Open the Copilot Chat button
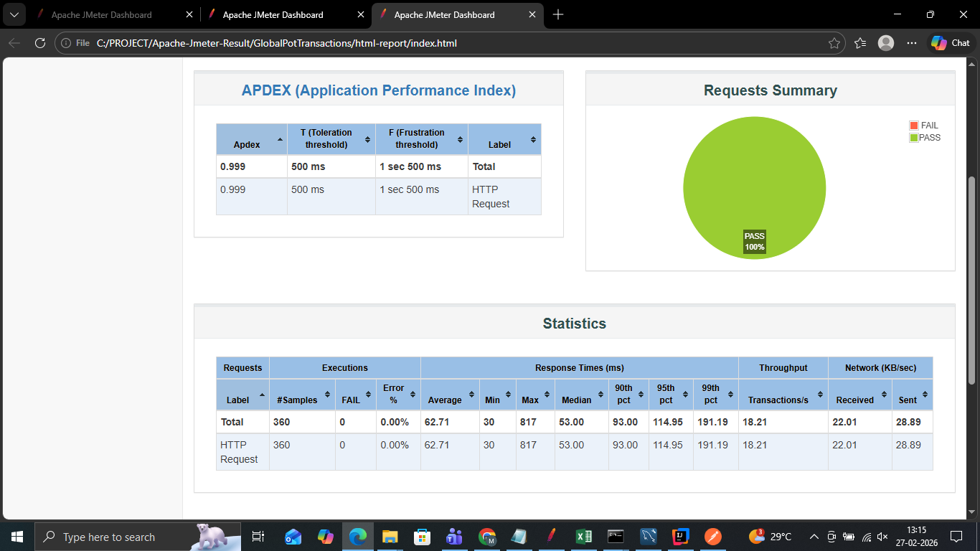This screenshot has width=980, height=551. pos(951,43)
